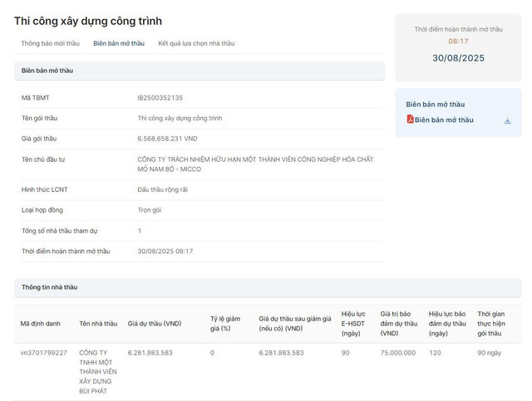Click the page title Thi công xây dựng công trình

point(88,21)
